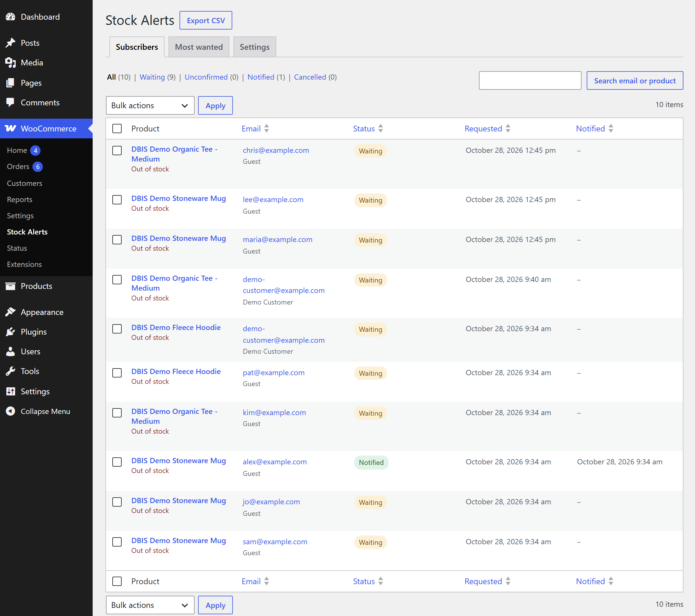
Task: Click the Search email or product button
Action: 635,80
